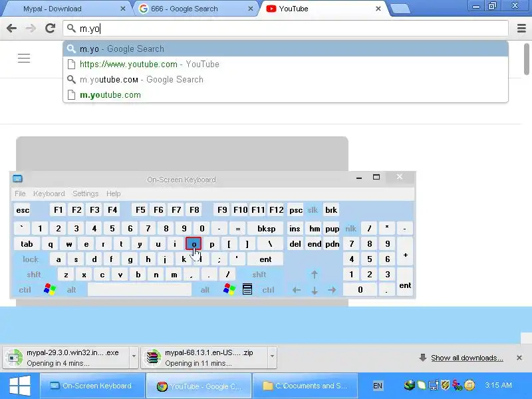
Task: Click the browser back arrow
Action: pyautogui.click(x=11, y=28)
